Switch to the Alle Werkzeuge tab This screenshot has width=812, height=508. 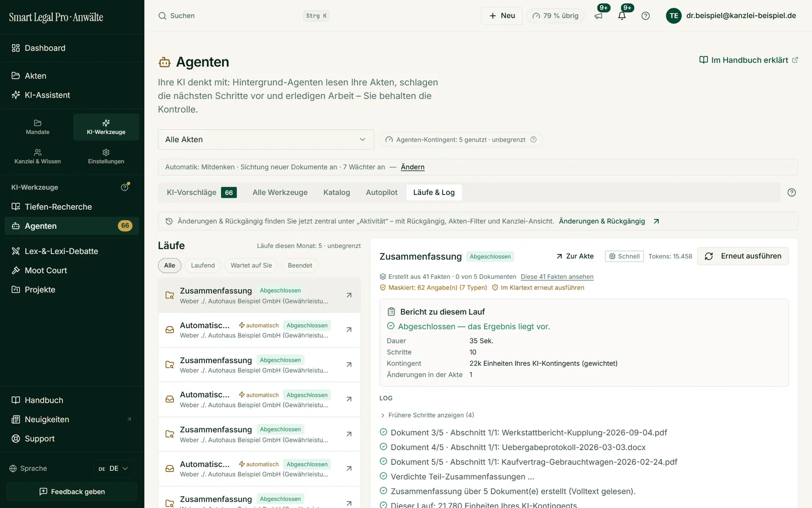click(280, 193)
